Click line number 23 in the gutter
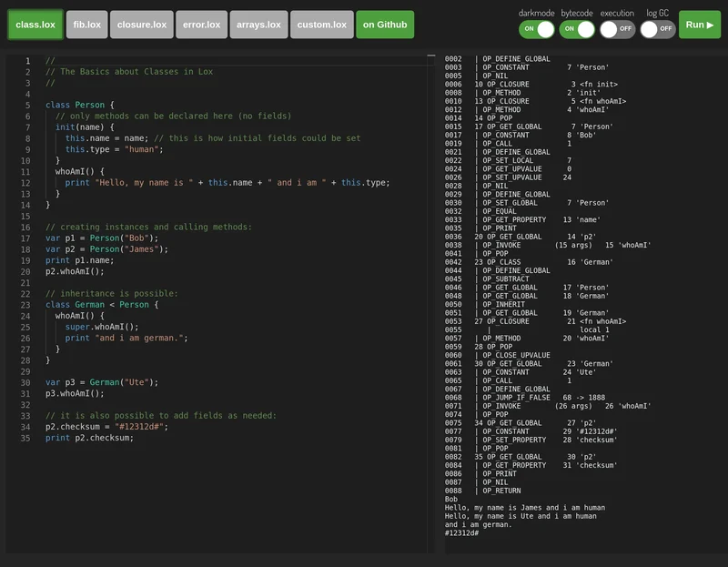 25,305
